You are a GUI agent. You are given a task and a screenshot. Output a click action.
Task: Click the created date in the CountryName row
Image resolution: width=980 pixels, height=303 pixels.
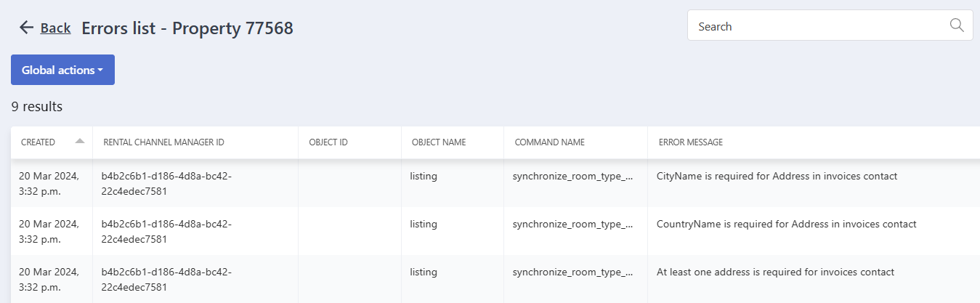(49, 231)
